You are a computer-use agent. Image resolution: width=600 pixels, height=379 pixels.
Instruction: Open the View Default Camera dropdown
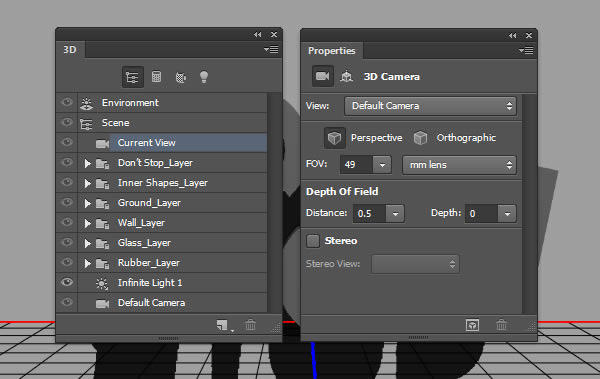(x=430, y=106)
